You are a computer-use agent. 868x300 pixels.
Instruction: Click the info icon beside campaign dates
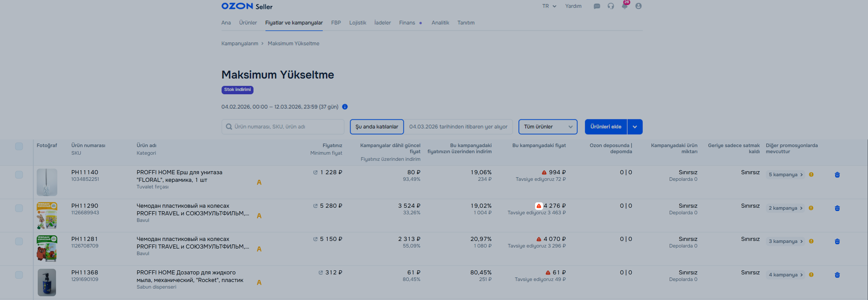(x=345, y=107)
